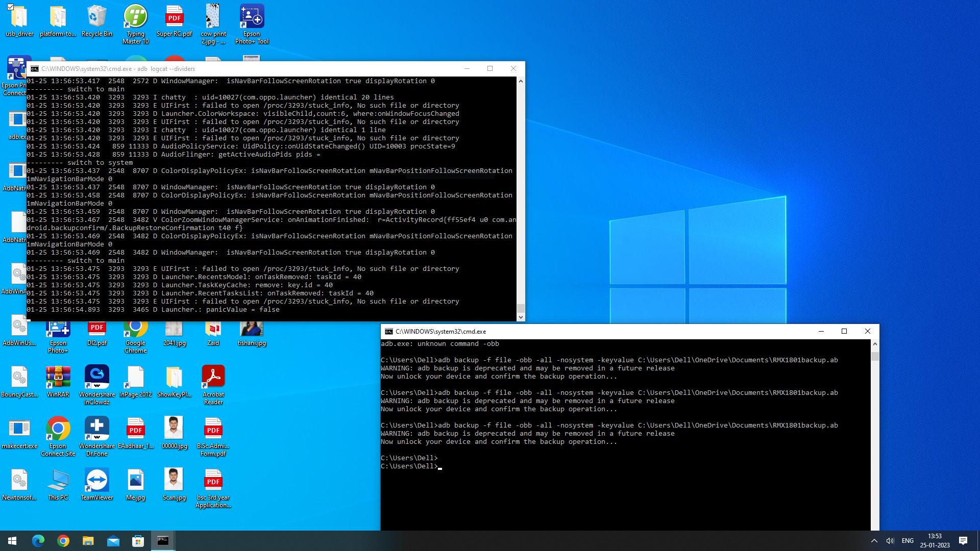Launch Google Chrome icon beside DI2.pdf
Screen dimensions: 980x551
(x=135, y=338)
